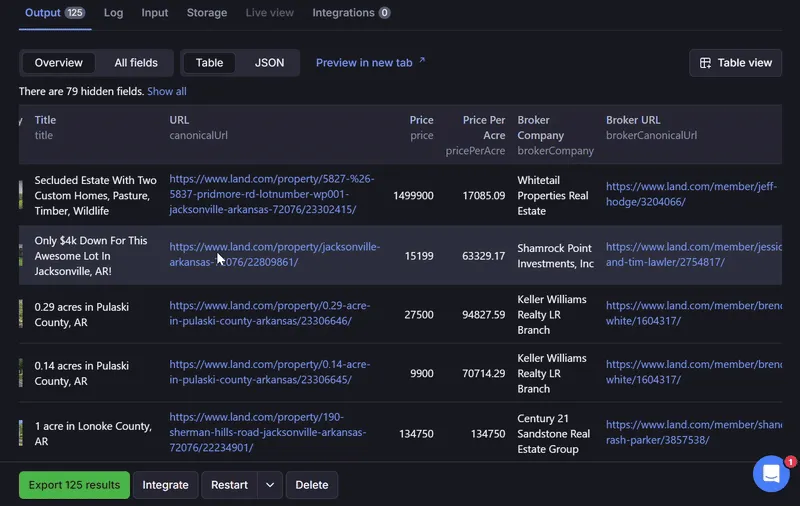The height and width of the screenshot is (506, 800).
Task: Switch to the Overview field toggle
Action: click(x=59, y=63)
